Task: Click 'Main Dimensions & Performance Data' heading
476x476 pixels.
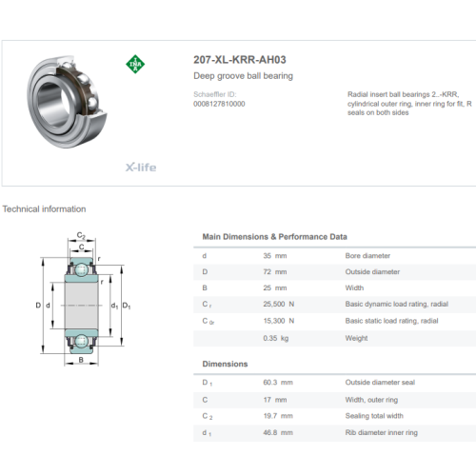Action: pyautogui.click(x=274, y=237)
